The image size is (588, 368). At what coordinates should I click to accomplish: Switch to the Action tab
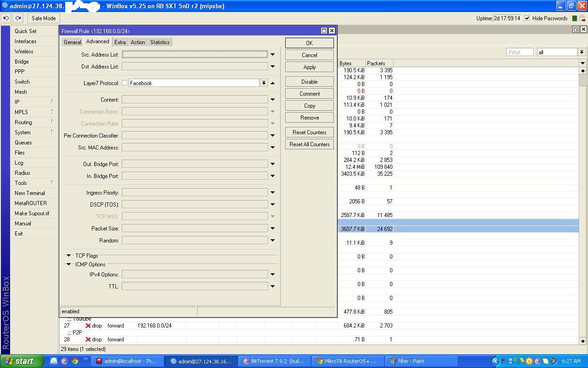click(x=137, y=42)
